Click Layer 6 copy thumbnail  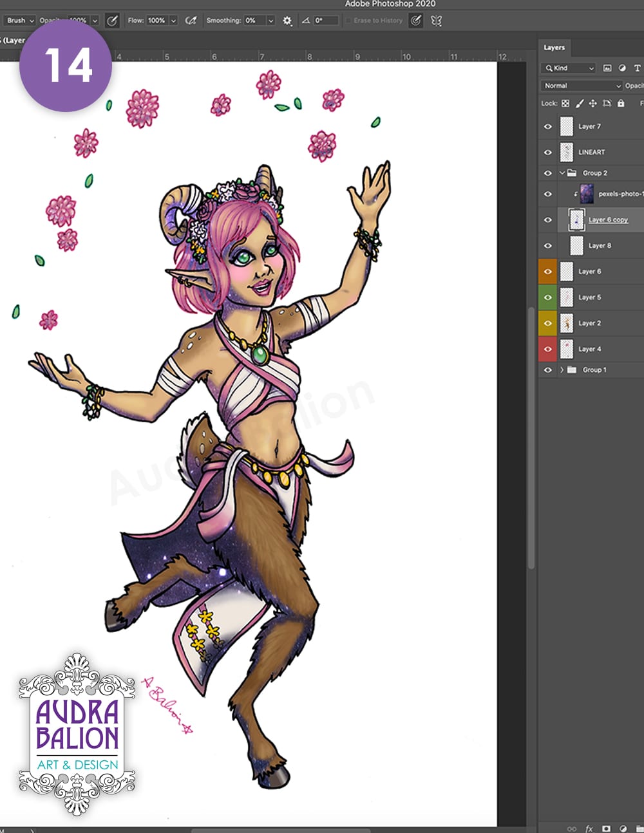pos(576,220)
